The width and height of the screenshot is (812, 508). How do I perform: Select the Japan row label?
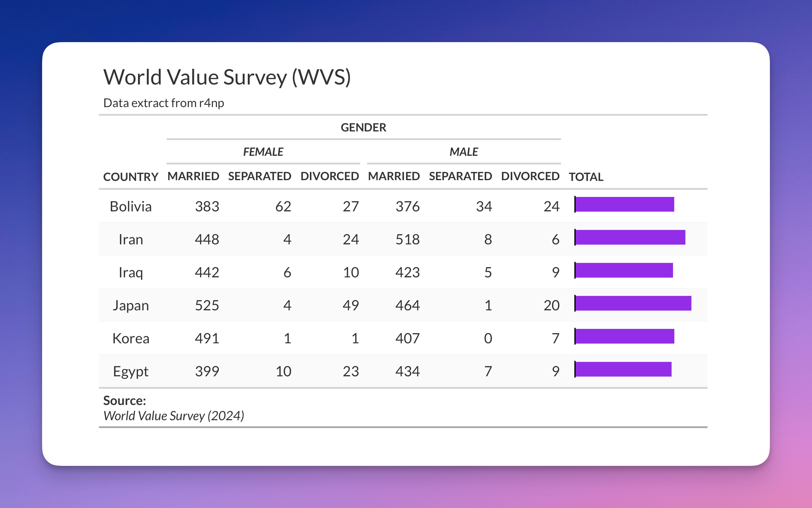131,305
